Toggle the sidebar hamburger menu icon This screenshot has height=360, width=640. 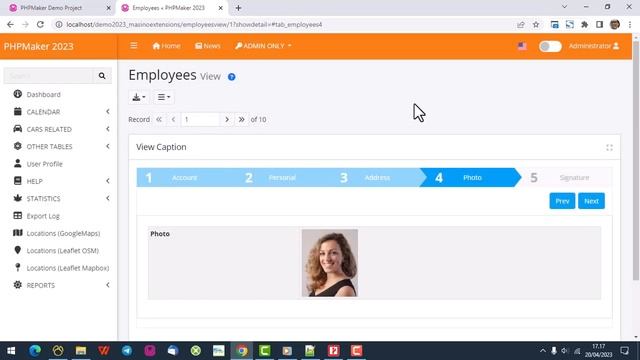click(133, 46)
